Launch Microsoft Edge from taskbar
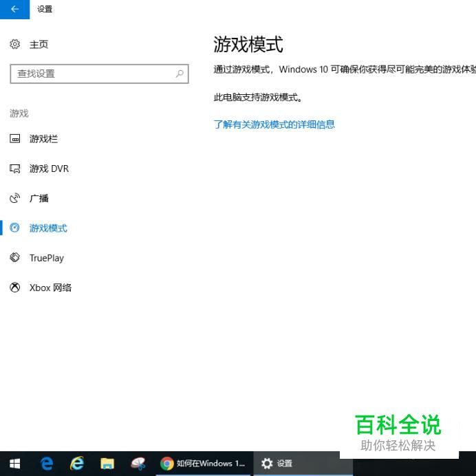The width and height of the screenshot is (476, 476). (x=47, y=464)
